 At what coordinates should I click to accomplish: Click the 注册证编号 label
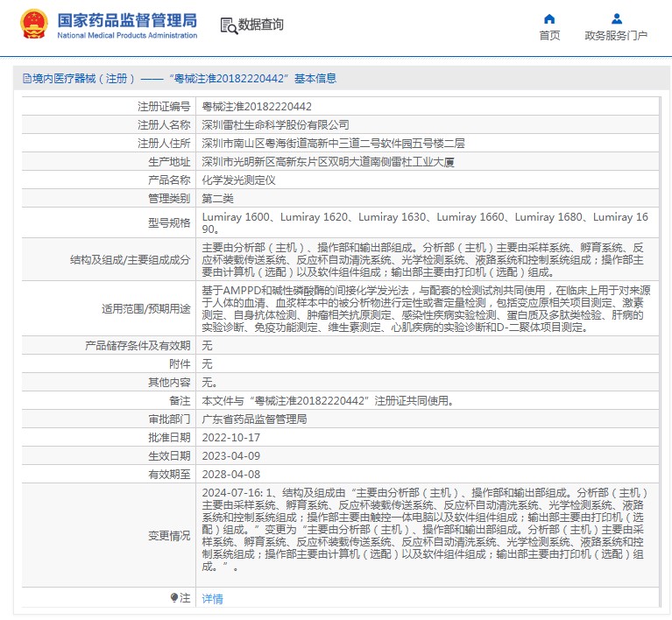(164, 107)
